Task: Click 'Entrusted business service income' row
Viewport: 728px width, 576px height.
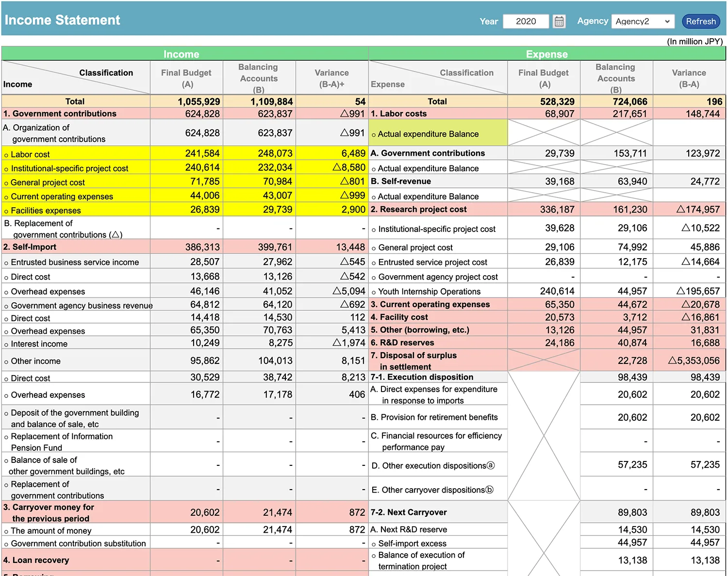Action: click(x=185, y=262)
